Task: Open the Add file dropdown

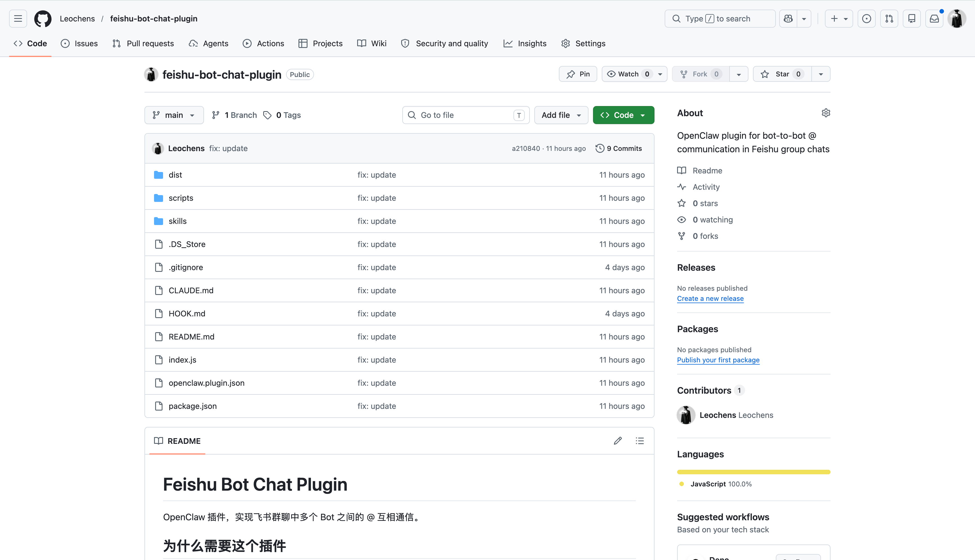Action: click(x=561, y=115)
